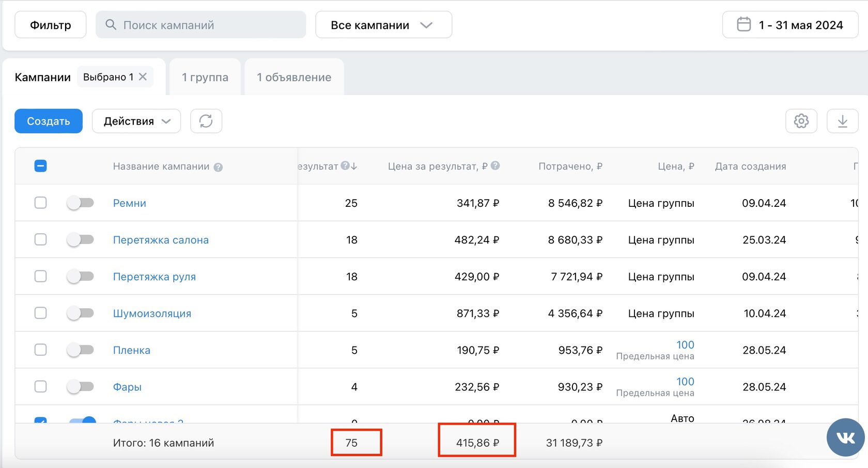The image size is (868, 468).
Task: Click the Итого: 16 кампаний label
Action: (x=163, y=443)
